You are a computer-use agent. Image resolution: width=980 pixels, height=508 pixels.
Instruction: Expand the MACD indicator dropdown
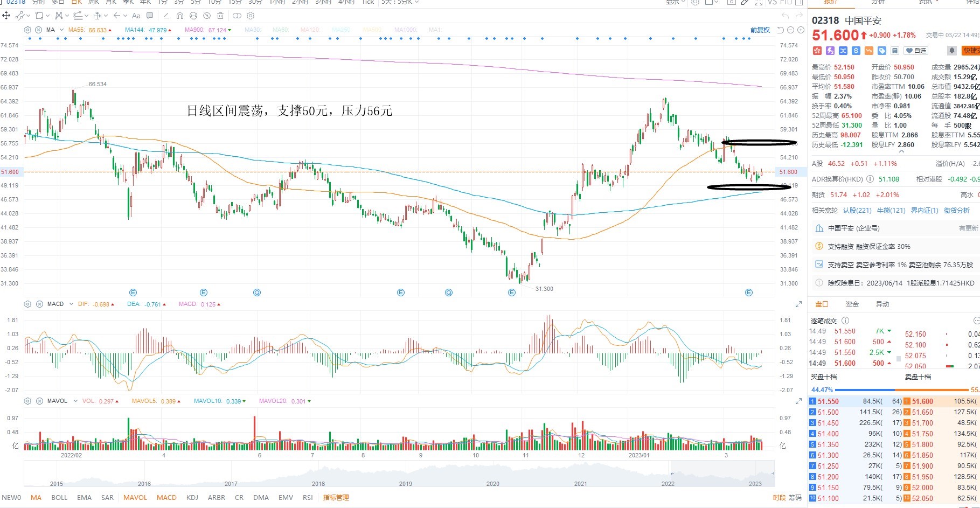click(x=71, y=304)
